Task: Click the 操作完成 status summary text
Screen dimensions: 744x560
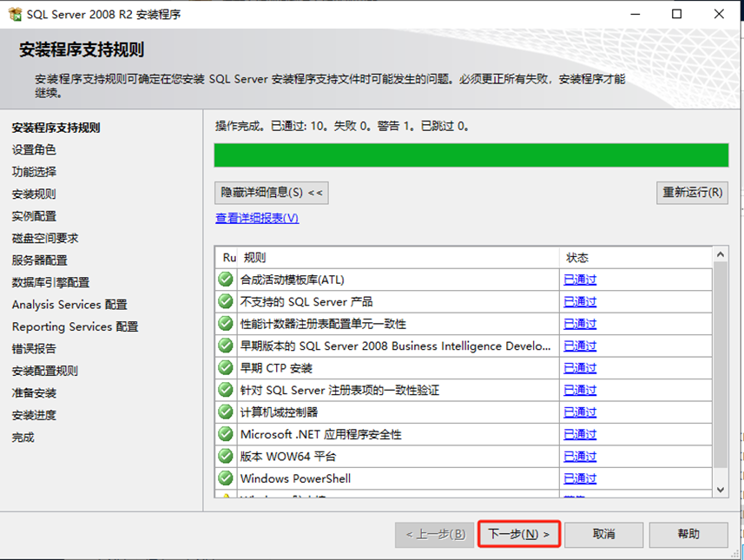Action: coord(342,126)
